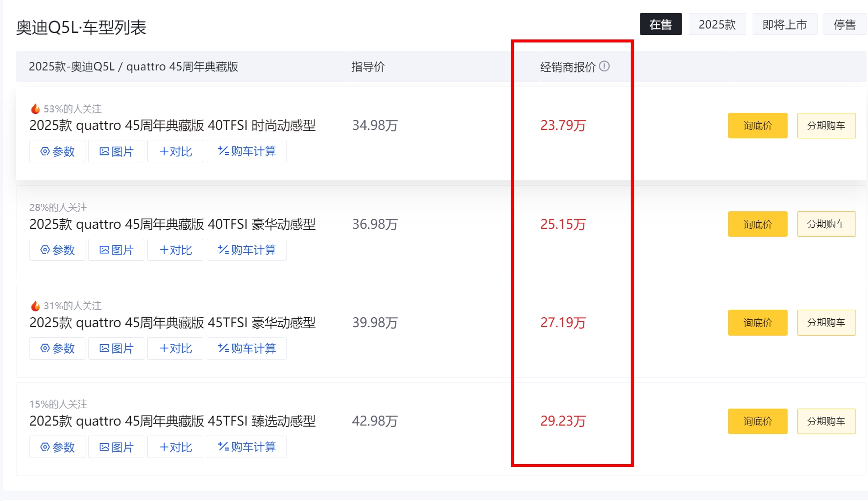Viewport: 868px width, 501px height.
Task: Click the 奥迪Q5L·车型列表 heading
Action: point(81,27)
